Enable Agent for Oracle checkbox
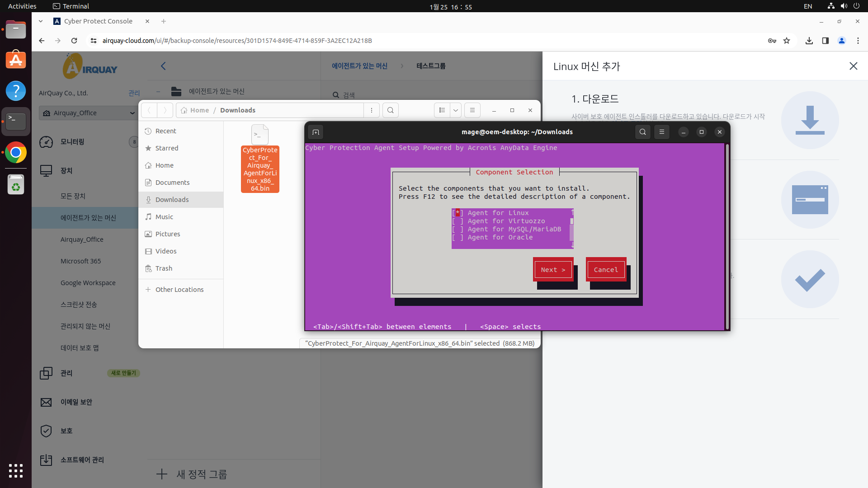 [x=458, y=237]
